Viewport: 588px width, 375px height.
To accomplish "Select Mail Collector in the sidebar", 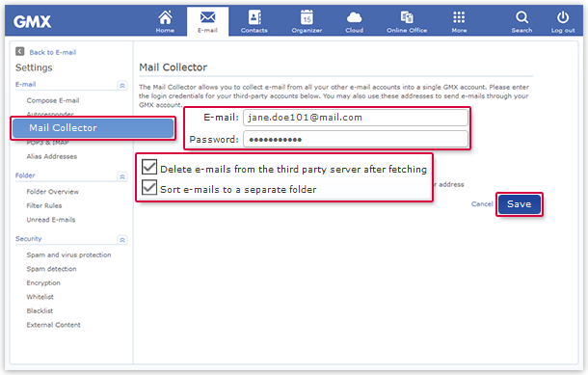I will [x=93, y=128].
